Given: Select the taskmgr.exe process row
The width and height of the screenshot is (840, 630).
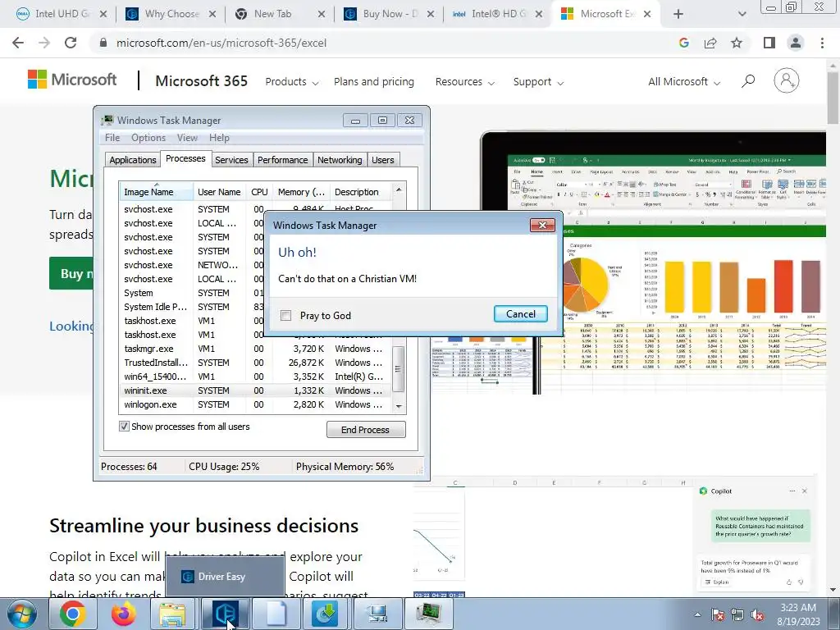Looking at the screenshot, I should pyautogui.click(x=256, y=349).
